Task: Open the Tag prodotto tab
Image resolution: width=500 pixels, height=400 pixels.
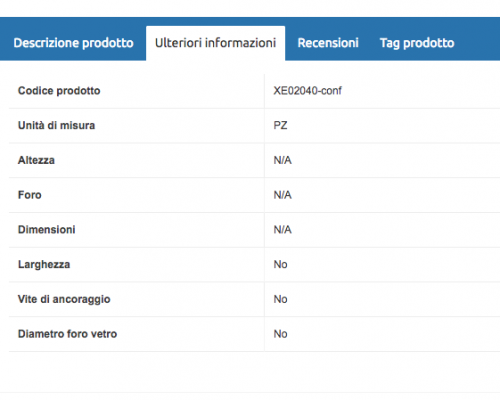Action: pos(417,43)
